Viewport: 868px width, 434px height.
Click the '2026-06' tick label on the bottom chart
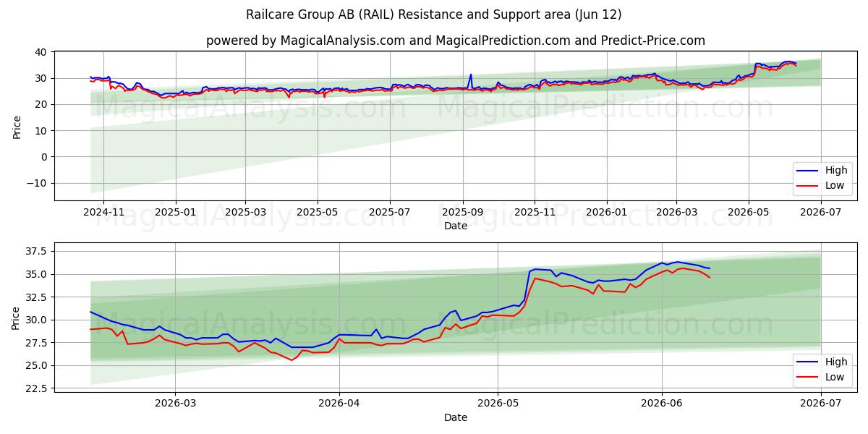coord(662,403)
